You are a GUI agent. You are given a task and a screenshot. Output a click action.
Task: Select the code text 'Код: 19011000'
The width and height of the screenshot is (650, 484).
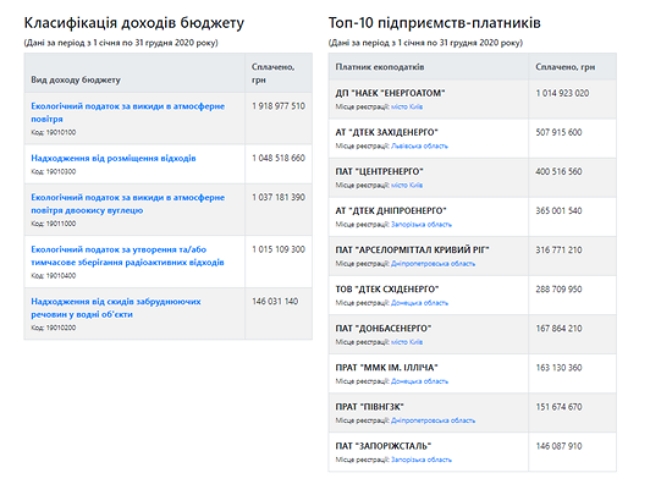(x=53, y=224)
